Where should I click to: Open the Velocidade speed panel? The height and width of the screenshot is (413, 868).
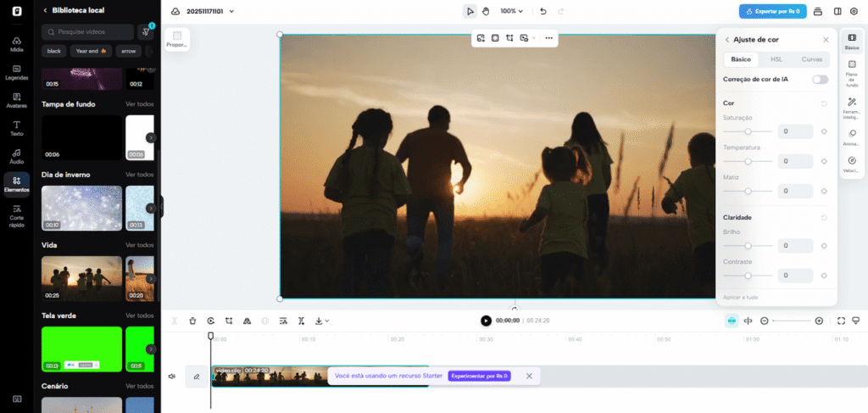click(x=851, y=165)
